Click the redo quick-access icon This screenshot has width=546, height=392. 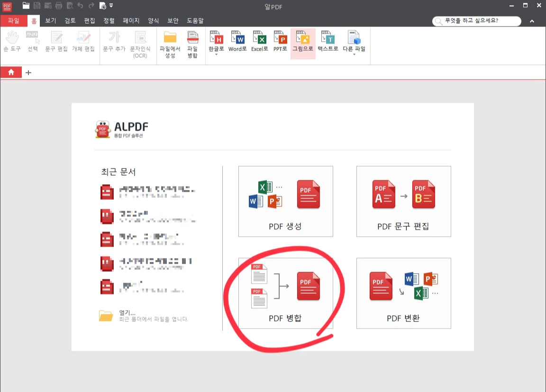[91, 6]
